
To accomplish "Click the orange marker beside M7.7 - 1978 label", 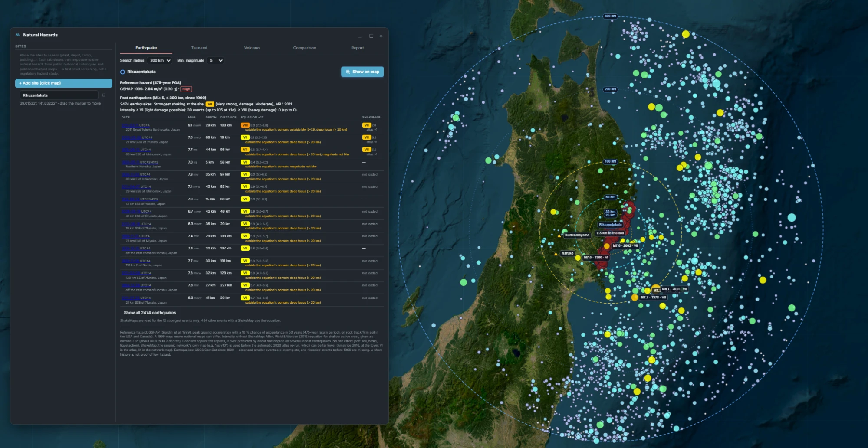I will (635, 298).
